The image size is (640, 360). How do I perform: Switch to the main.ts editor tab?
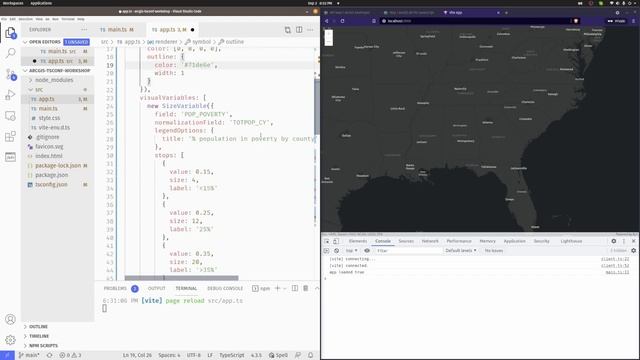pyautogui.click(x=117, y=30)
